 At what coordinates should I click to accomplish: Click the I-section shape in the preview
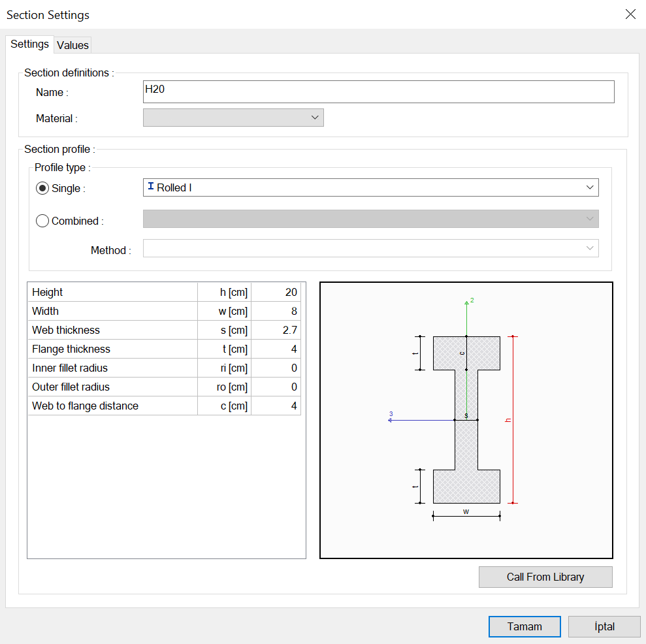[x=466, y=444]
